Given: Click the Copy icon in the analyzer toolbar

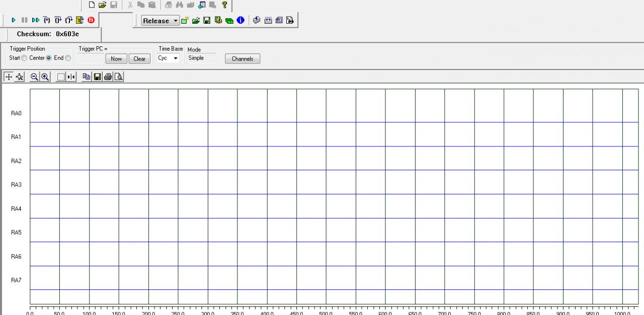Looking at the screenshot, I should [x=87, y=76].
